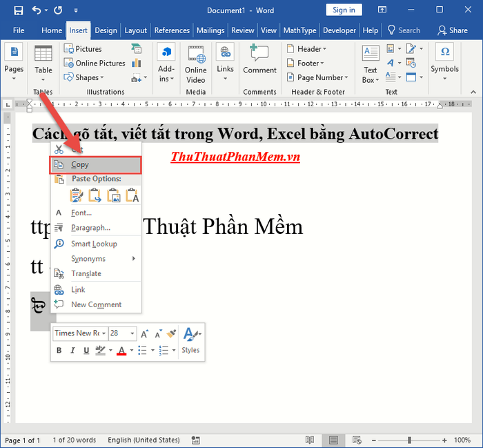Click the Save icon in title bar
This screenshot has width=483, height=448.
pyautogui.click(x=19, y=10)
